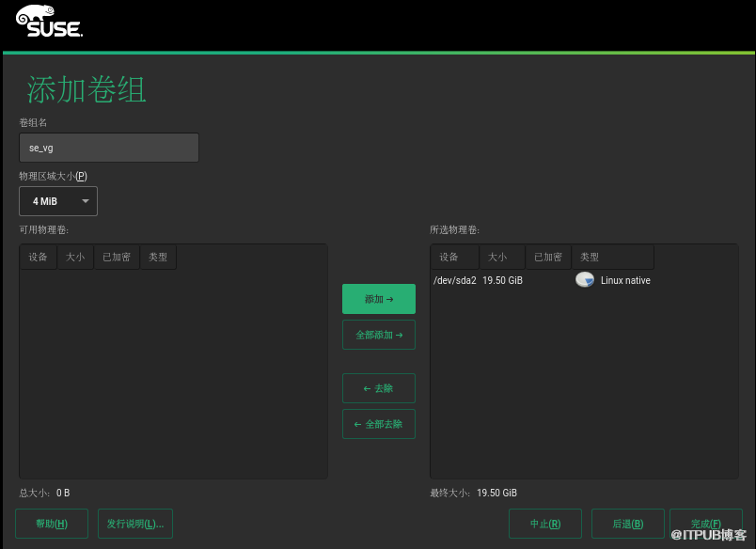Sort available volumes by 大小 column header

pyautogui.click(x=75, y=257)
